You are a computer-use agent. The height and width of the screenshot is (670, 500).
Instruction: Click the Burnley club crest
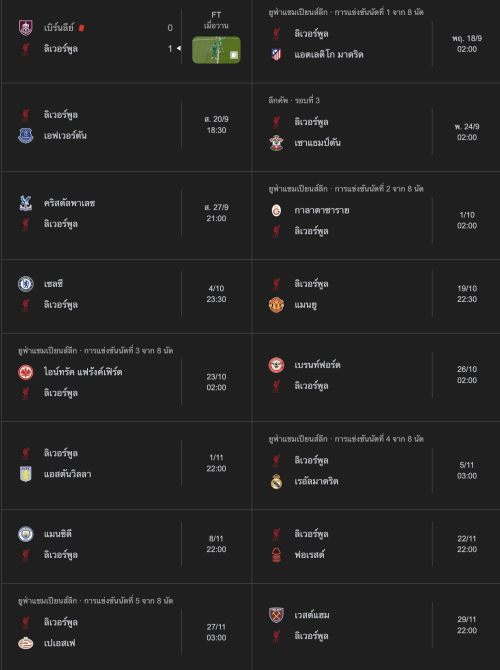coord(26,28)
